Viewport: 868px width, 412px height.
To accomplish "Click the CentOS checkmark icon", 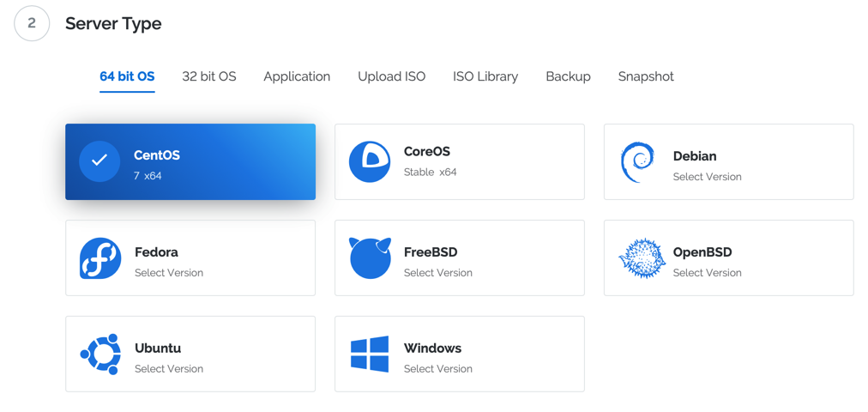I will [x=99, y=161].
